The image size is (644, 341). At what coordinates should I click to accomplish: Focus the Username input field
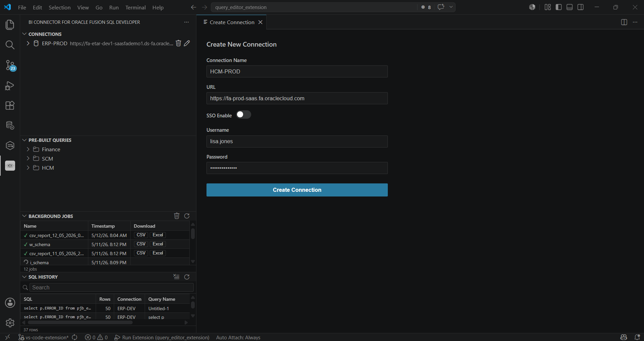click(297, 141)
